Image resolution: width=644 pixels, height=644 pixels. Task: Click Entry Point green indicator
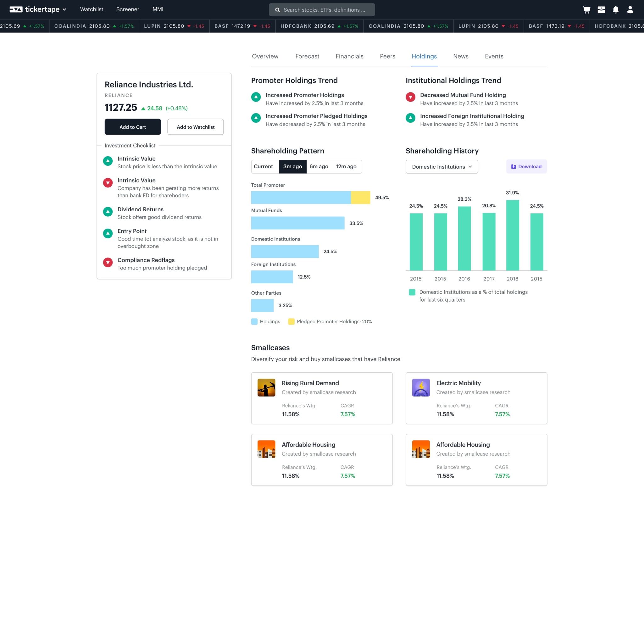pos(108,233)
